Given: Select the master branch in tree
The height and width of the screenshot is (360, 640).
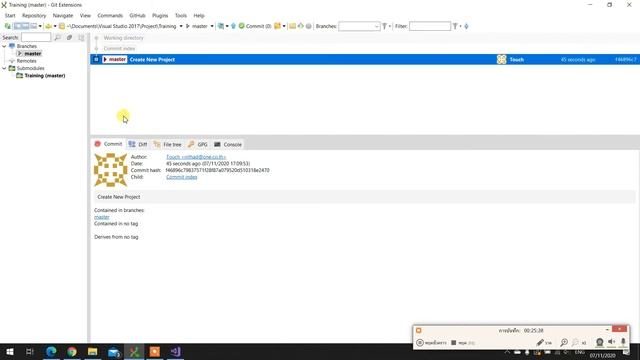Looking at the screenshot, I should point(33,53).
